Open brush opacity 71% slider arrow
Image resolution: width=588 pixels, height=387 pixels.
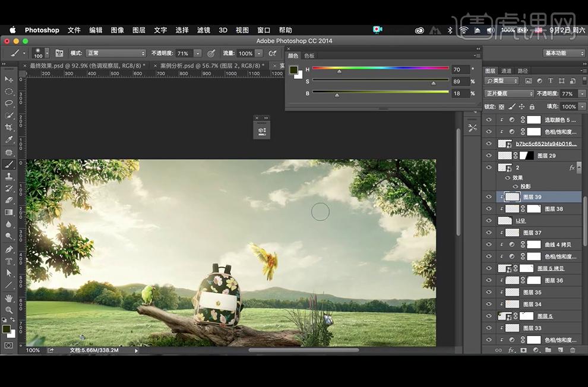coord(198,53)
